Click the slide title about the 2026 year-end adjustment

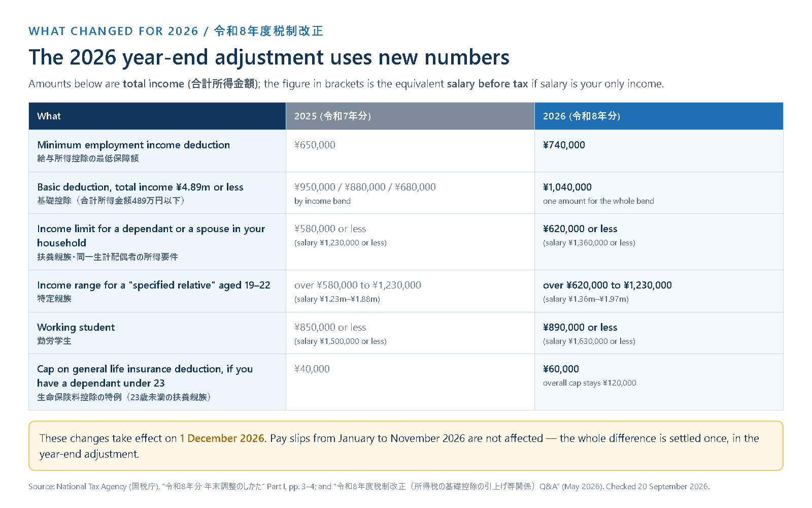pyautogui.click(x=269, y=57)
